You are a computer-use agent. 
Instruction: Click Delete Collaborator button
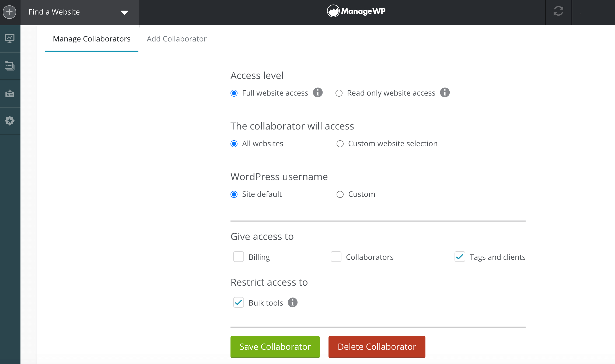(377, 347)
